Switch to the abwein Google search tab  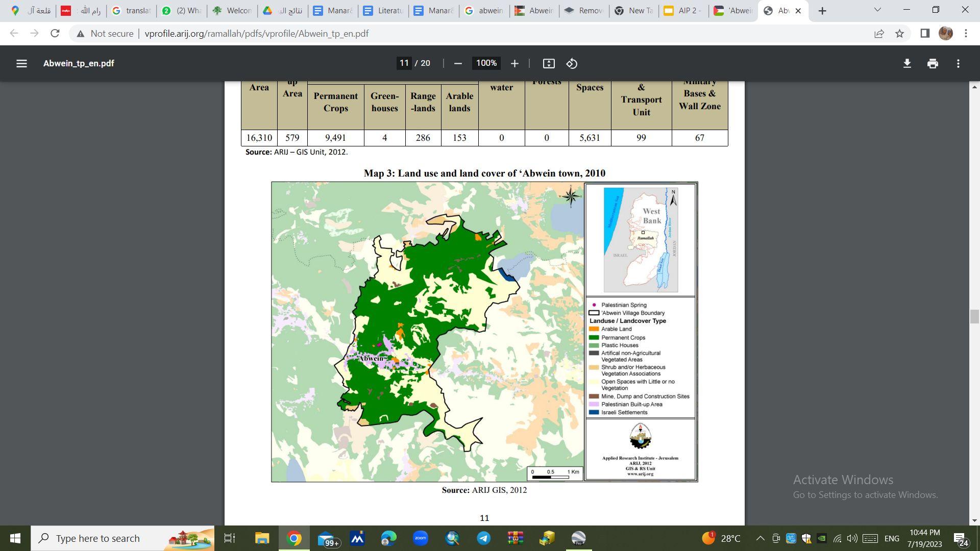click(484, 11)
